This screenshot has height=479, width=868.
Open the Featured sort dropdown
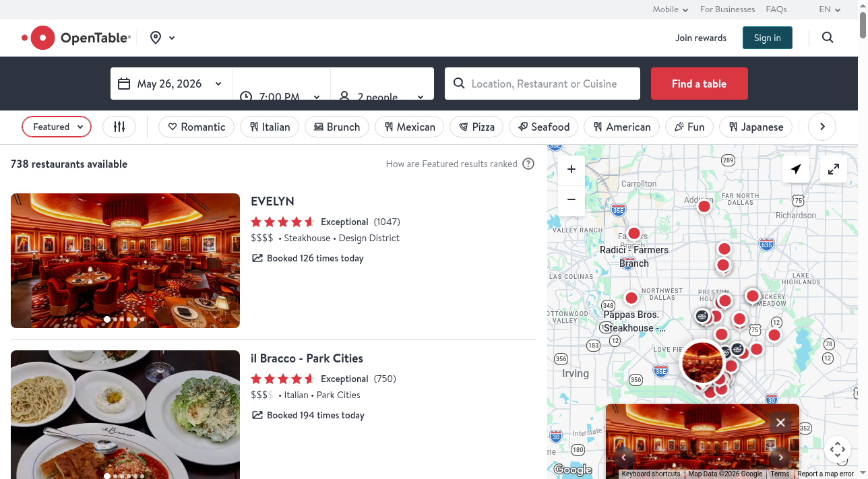tap(57, 127)
